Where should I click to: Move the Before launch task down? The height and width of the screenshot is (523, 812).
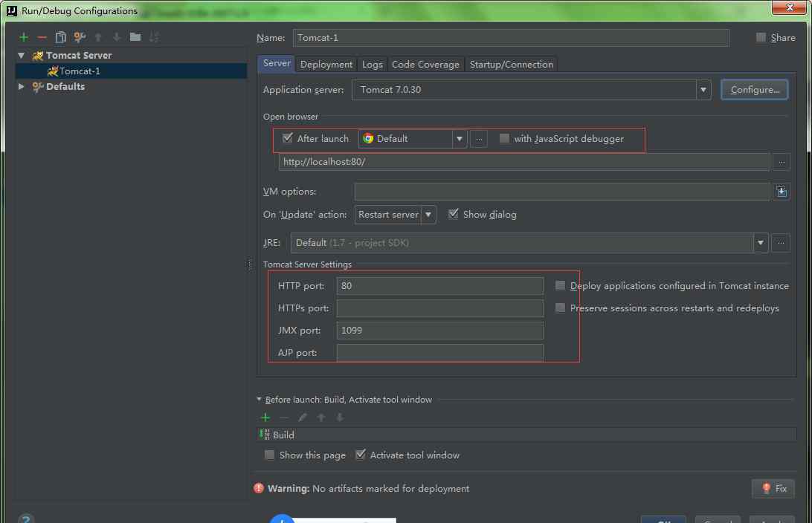(340, 418)
